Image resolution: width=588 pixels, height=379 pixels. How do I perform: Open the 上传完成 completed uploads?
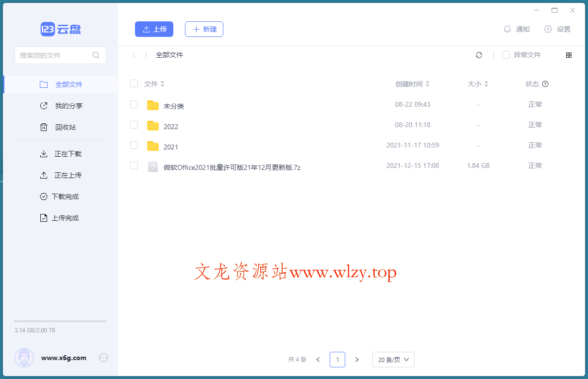tap(70, 217)
